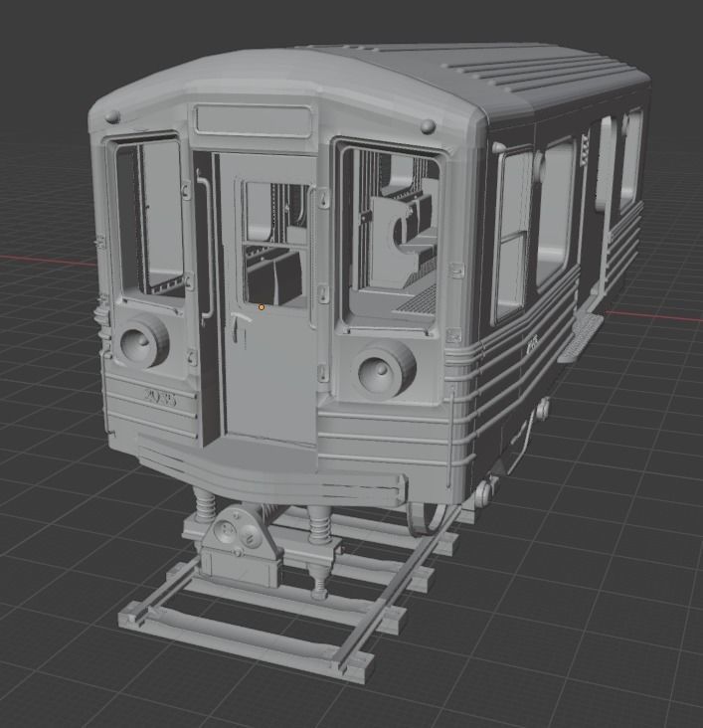Click the orange object origin dot
The width and height of the screenshot is (703, 728).
[262, 307]
